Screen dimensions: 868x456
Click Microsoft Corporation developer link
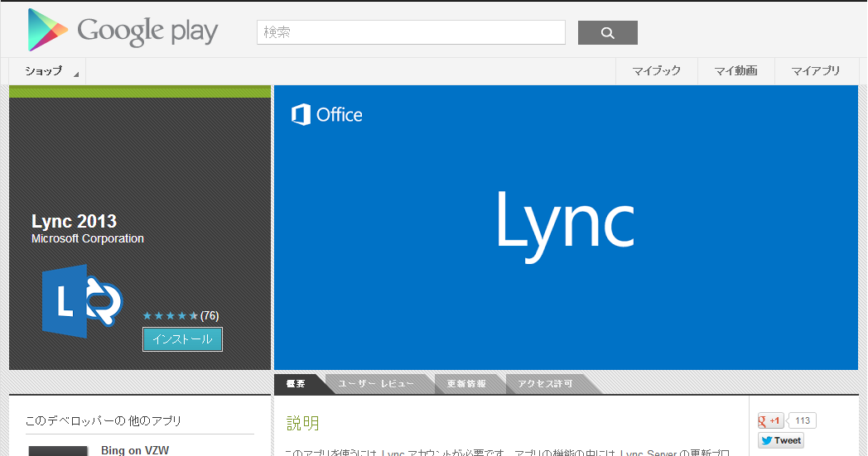[88, 238]
